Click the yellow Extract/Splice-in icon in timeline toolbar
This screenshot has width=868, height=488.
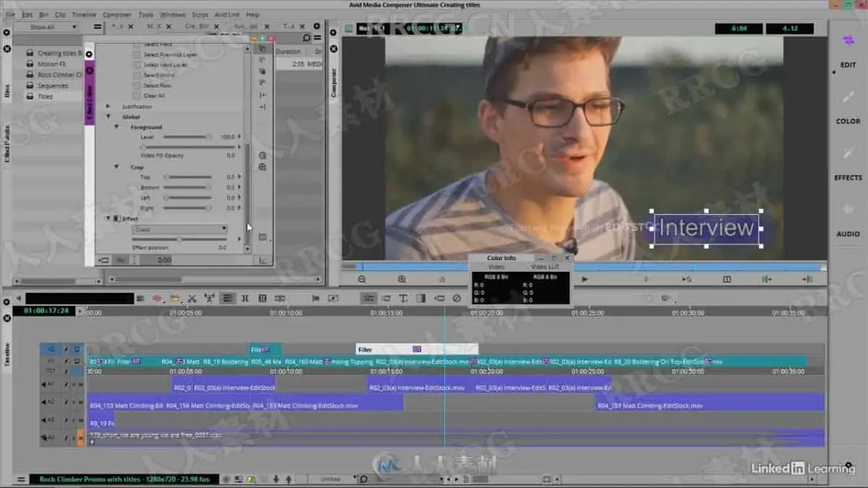(175, 298)
